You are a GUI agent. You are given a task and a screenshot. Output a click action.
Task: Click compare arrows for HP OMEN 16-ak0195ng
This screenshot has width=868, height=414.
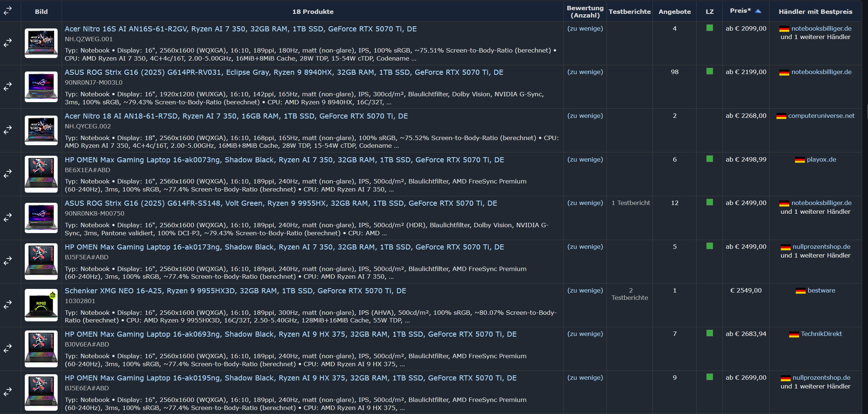(8, 392)
